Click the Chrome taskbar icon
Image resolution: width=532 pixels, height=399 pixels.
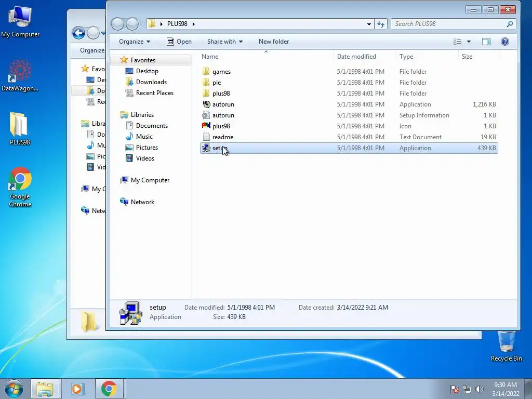click(109, 389)
